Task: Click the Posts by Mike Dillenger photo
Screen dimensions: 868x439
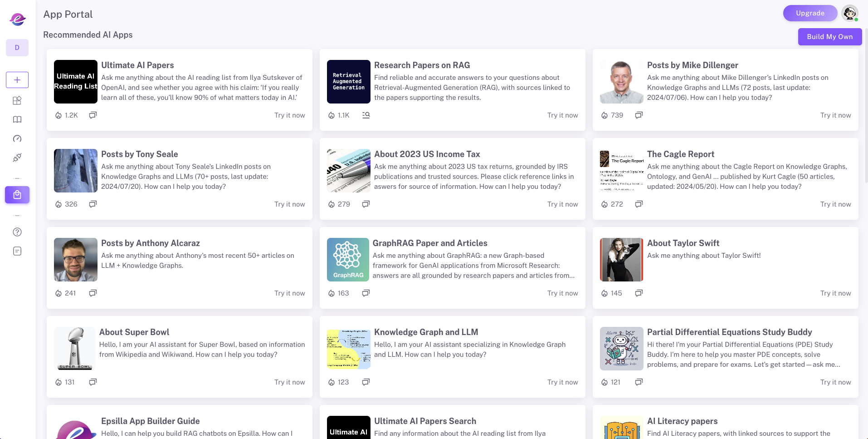Action: pos(621,82)
